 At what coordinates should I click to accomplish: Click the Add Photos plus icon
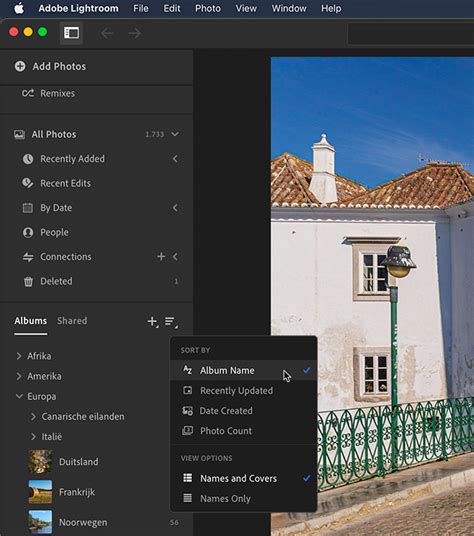click(x=20, y=66)
